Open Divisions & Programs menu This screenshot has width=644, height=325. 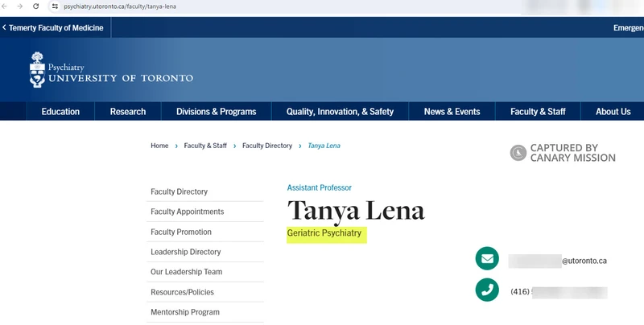click(x=216, y=112)
